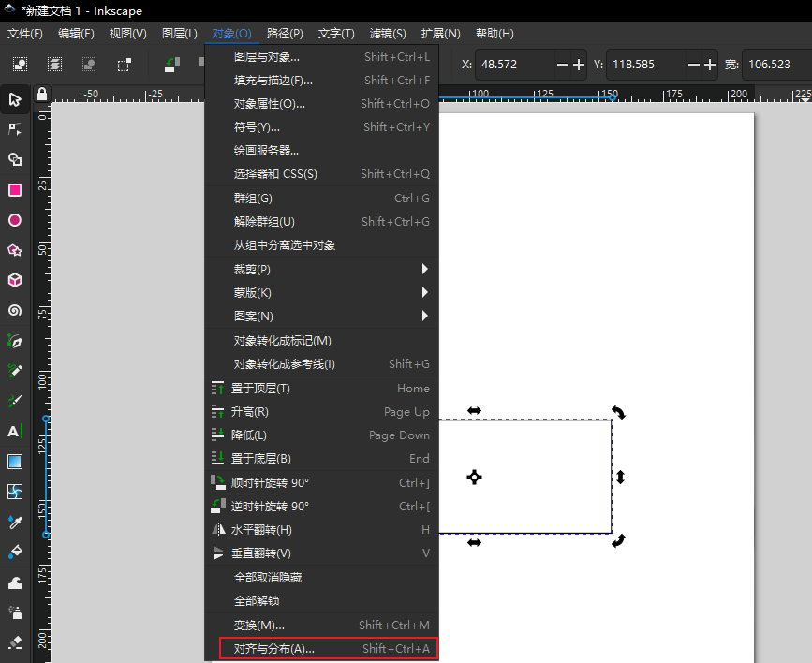Select the Spray tool
This screenshot has height=663, width=812.
[15, 612]
